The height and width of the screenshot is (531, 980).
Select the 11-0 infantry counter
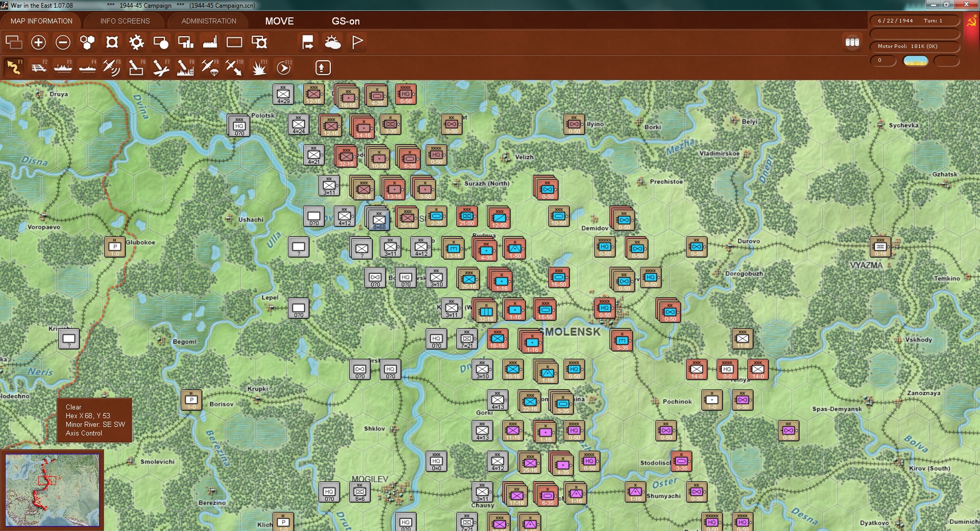(743, 339)
